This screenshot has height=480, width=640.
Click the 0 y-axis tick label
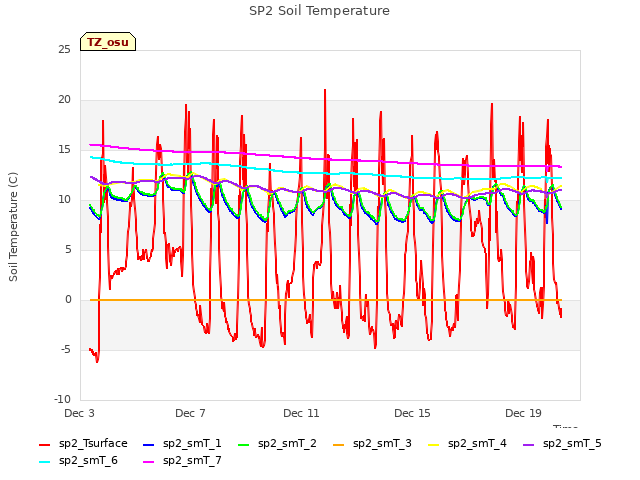pyautogui.click(x=68, y=300)
